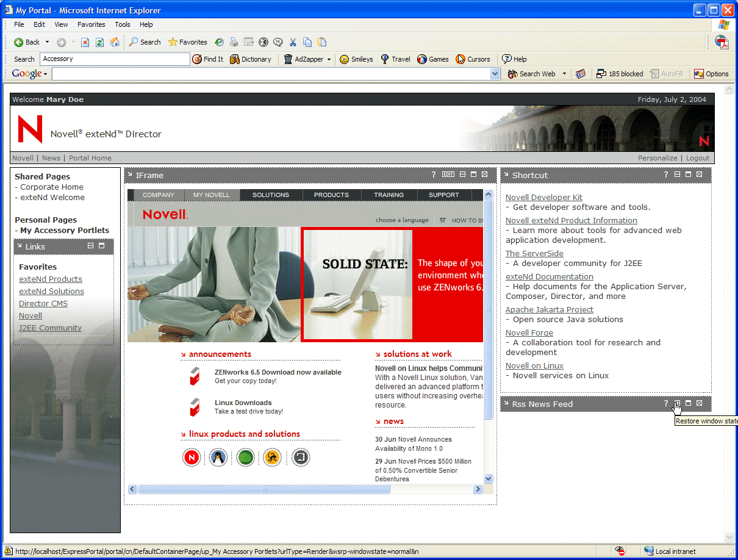Open Google toolbar Options
Screen dimensions: 738x560
pos(711,74)
